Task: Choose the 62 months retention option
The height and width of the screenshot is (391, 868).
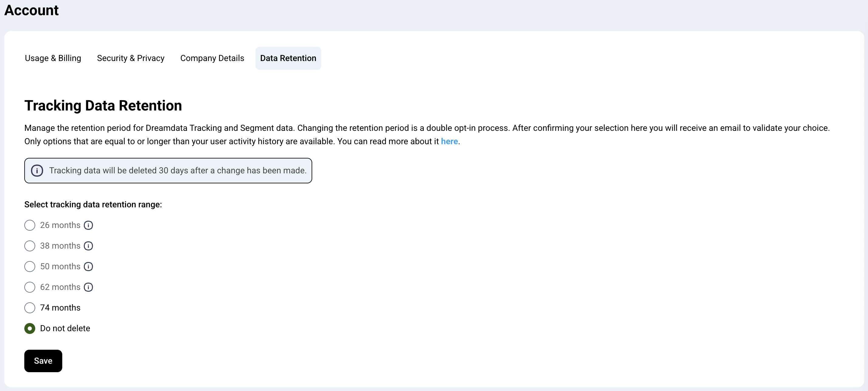Action: pos(30,287)
